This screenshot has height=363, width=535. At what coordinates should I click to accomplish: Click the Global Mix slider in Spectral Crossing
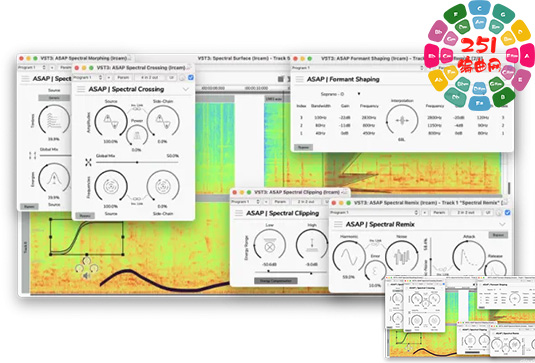pyautogui.click(x=137, y=162)
